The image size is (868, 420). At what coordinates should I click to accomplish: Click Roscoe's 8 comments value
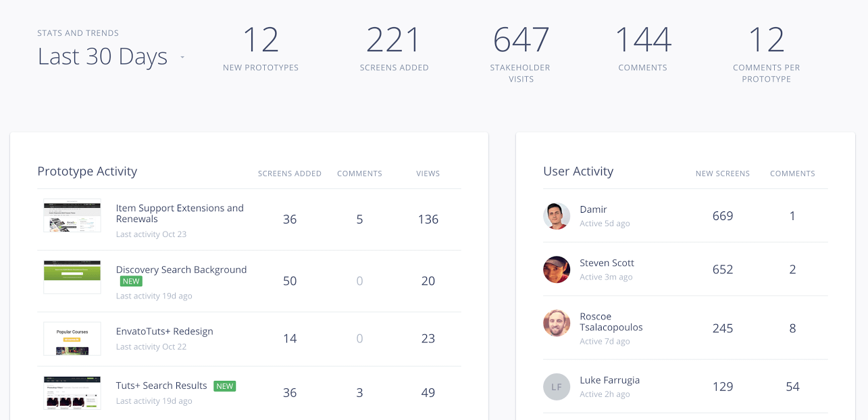792,328
